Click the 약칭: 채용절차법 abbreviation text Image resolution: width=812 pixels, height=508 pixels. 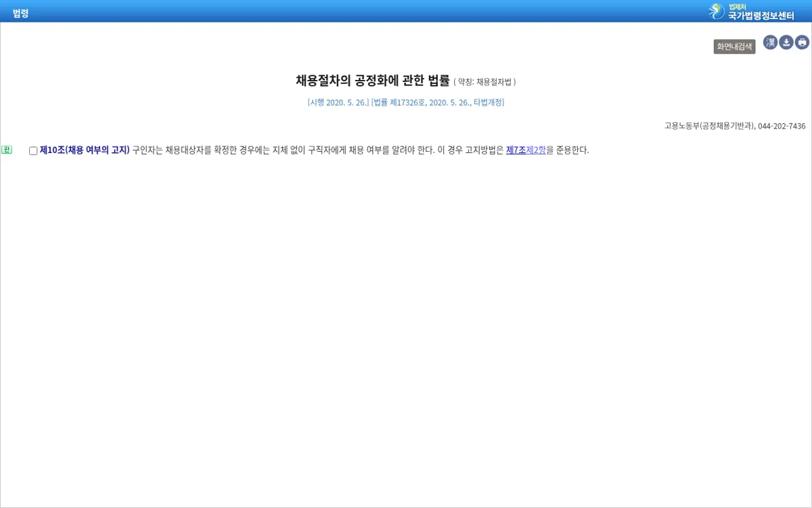coord(484,82)
